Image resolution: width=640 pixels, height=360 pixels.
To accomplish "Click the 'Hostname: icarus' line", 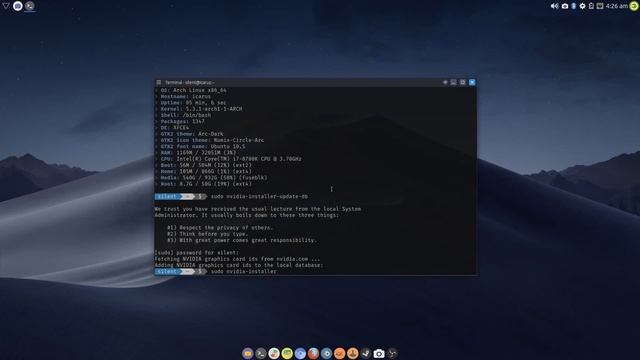I will (185, 96).
